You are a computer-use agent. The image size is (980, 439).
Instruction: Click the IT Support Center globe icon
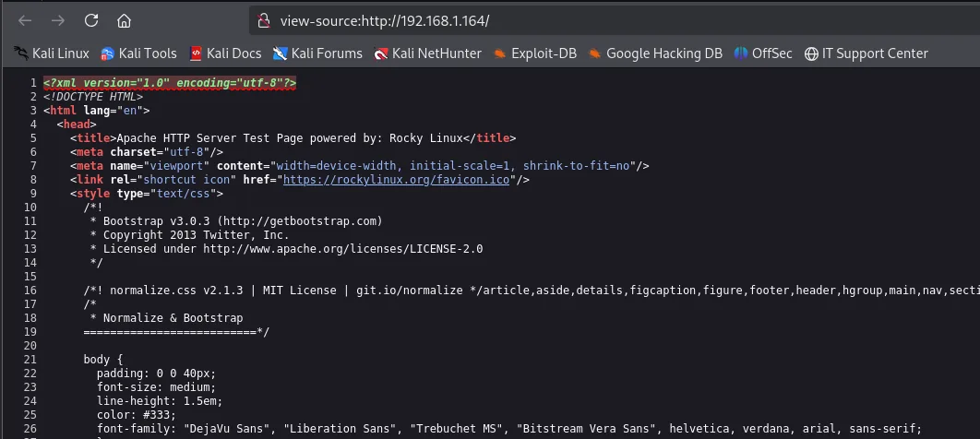tap(811, 53)
